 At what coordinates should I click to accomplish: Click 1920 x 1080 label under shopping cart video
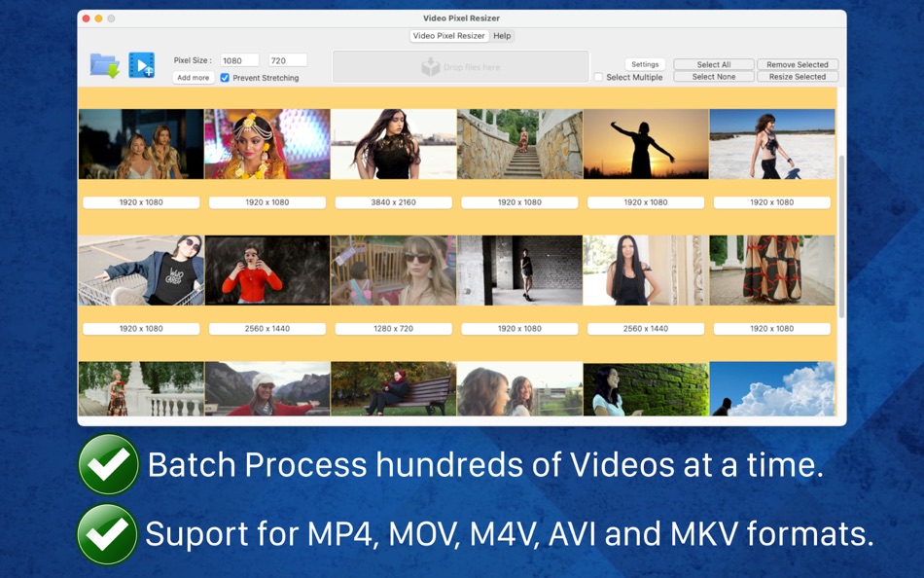pyautogui.click(x=141, y=329)
